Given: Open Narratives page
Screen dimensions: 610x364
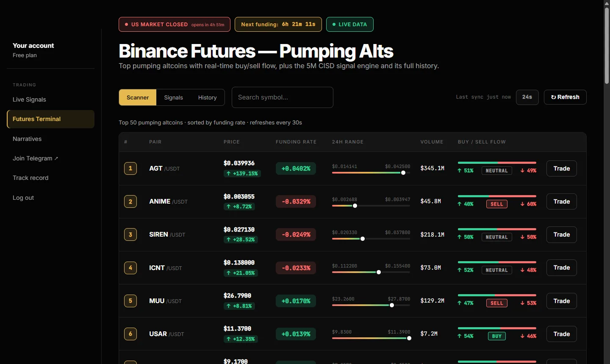Looking at the screenshot, I should (27, 139).
